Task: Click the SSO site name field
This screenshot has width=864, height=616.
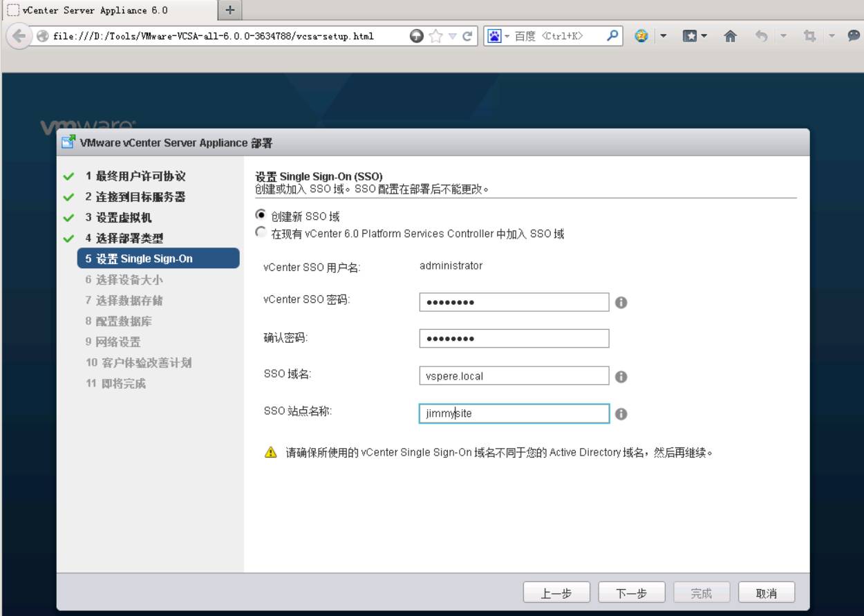Action: [x=514, y=413]
